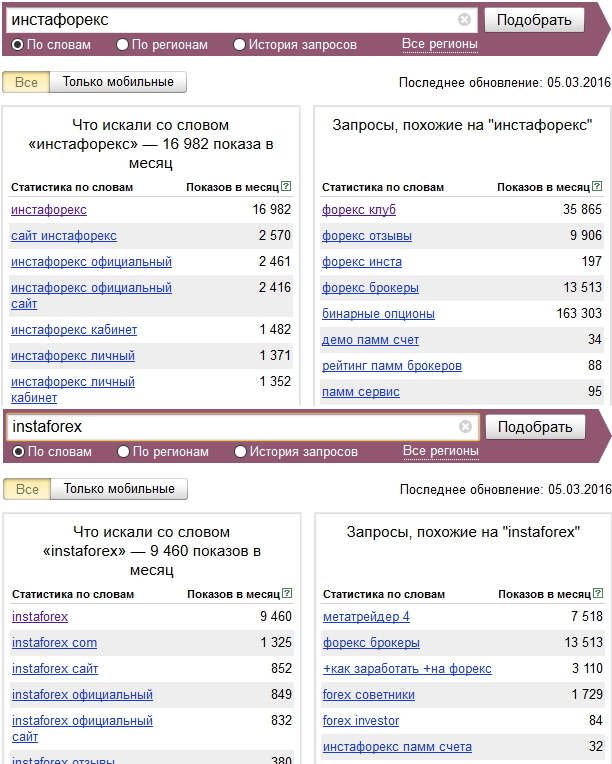Open the 'инстафорекс памм счета' link
Screen dimensions: 612x764
398,746
